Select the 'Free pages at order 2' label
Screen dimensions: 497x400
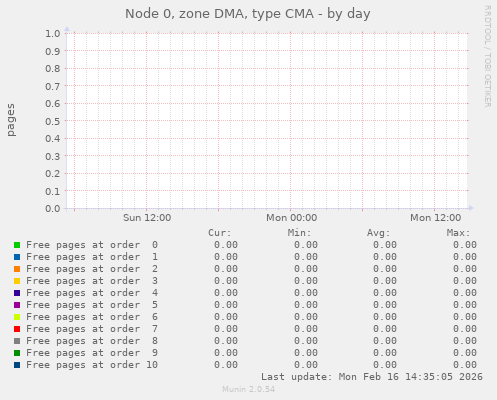[x=92, y=269]
